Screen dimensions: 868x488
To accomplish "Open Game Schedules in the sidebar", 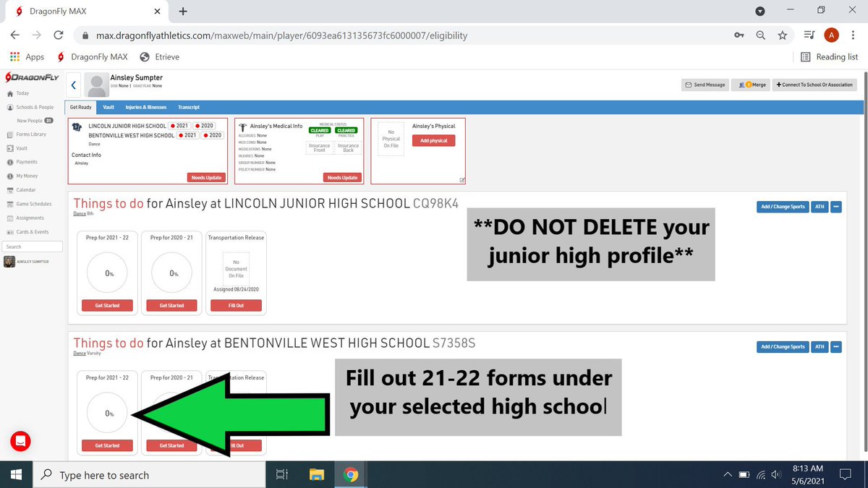I will [29, 204].
